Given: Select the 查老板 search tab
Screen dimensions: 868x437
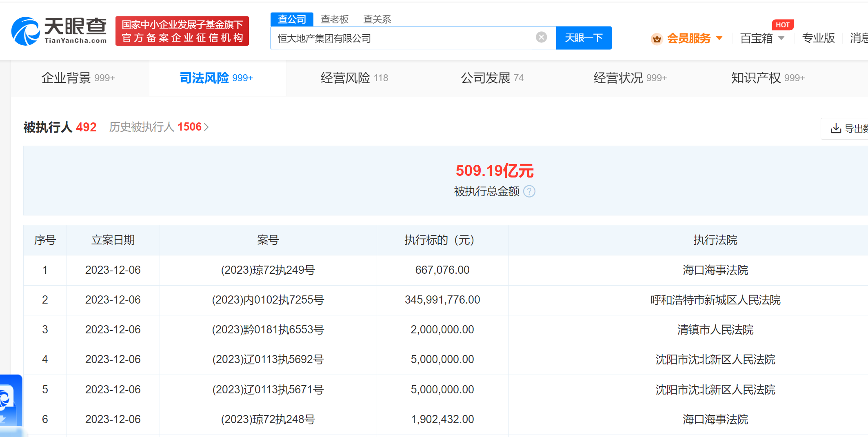Looking at the screenshot, I should [x=335, y=19].
